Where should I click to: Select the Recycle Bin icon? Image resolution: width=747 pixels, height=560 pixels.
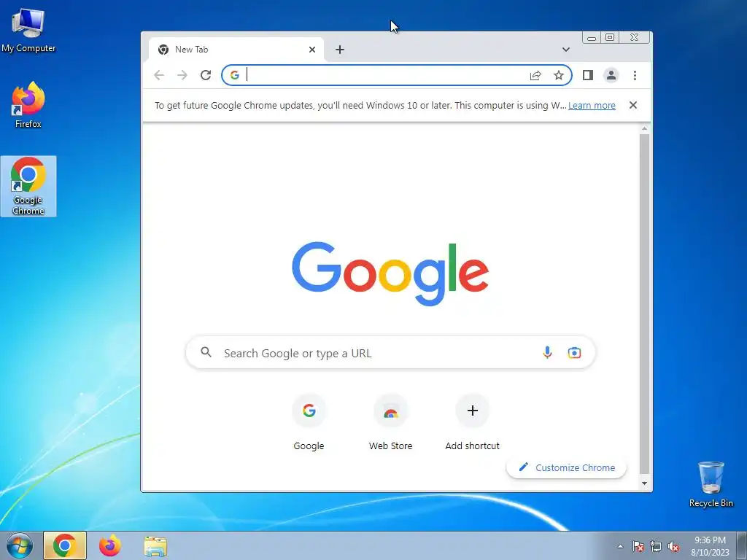(711, 484)
